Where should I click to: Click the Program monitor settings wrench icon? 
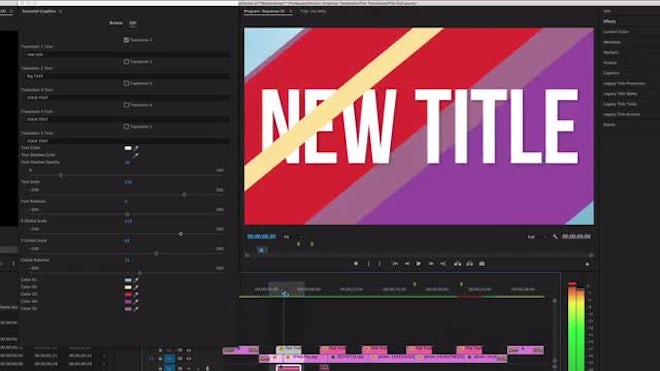coord(555,237)
